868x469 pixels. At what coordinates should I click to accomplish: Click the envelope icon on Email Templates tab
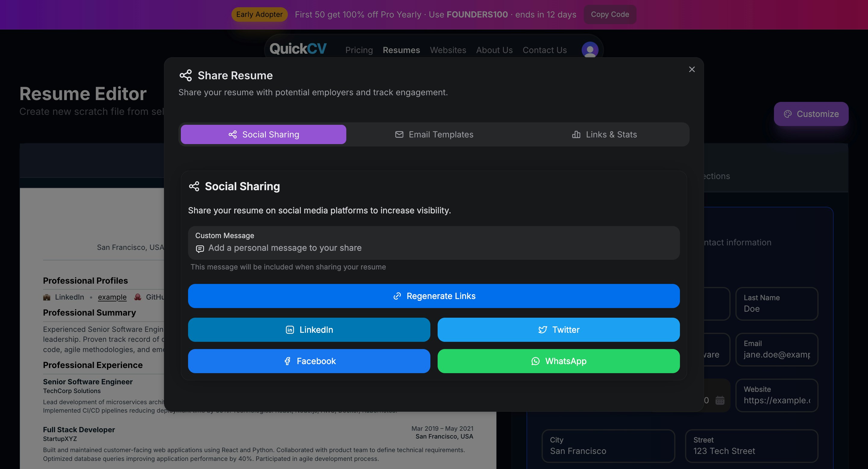tap(399, 134)
